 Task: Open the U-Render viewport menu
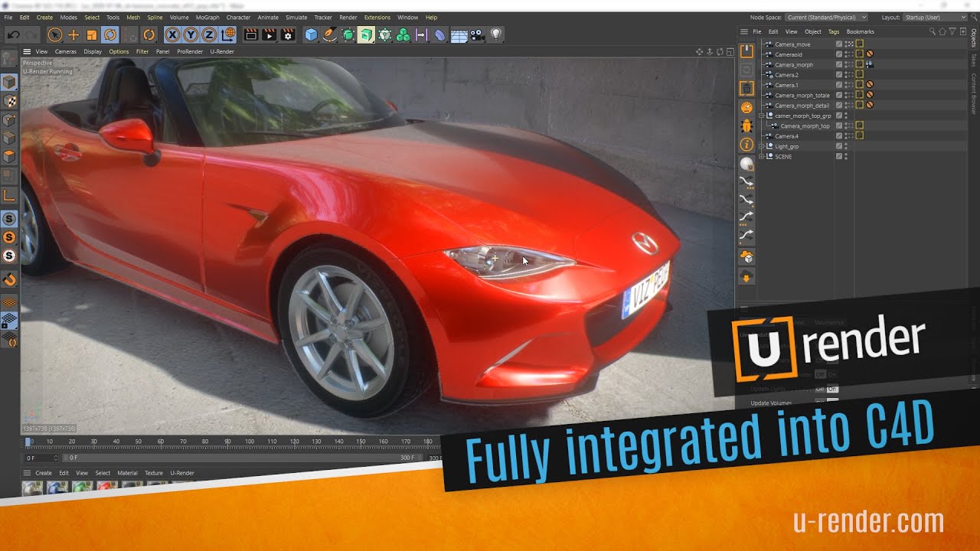[x=222, y=51]
